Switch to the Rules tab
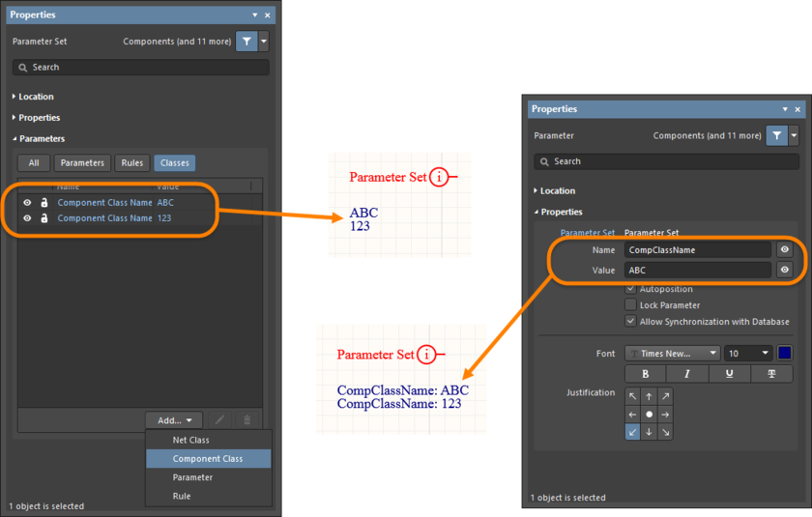812x517 pixels. click(x=132, y=163)
